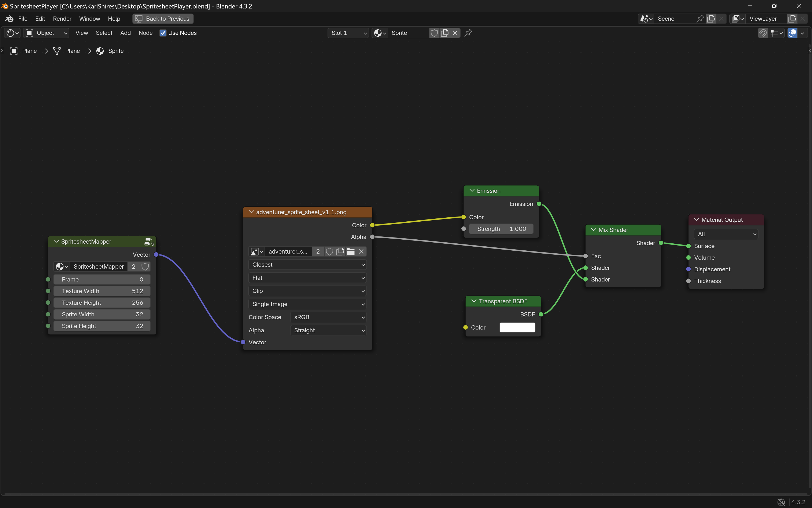The image size is (812, 508).
Task: Click Sprite material in breadcrumb path
Action: 110,51
